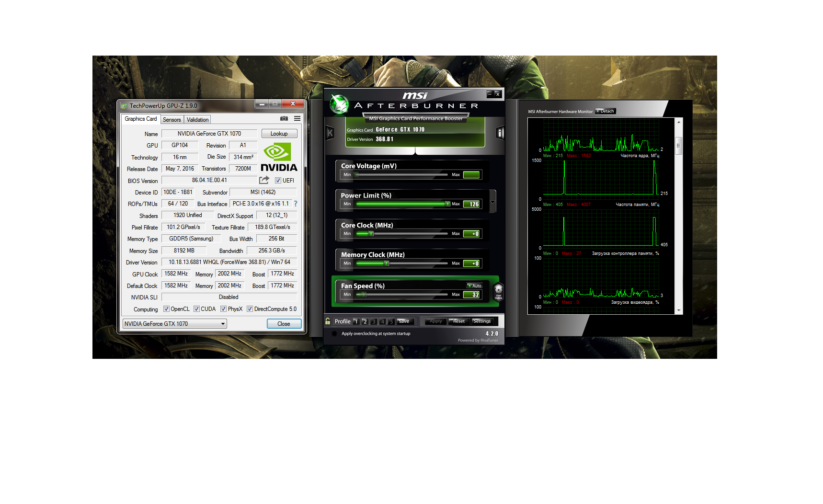Click the Memory Clock value field
Viewport: 823px width, 504px height.
click(472, 263)
